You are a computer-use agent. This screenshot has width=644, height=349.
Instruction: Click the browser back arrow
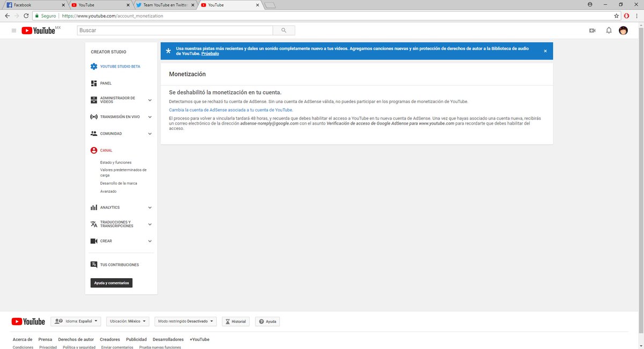[x=7, y=16]
